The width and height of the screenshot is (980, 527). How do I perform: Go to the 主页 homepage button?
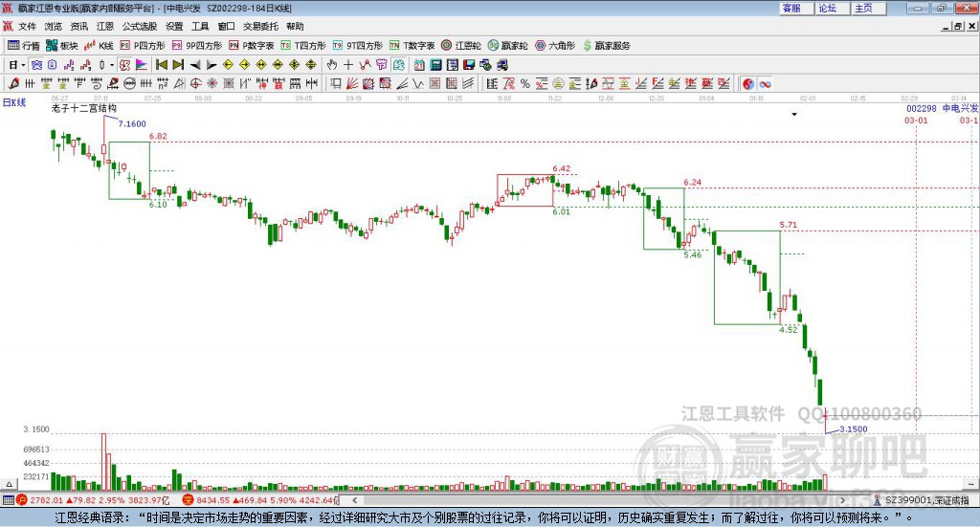(863, 8)
